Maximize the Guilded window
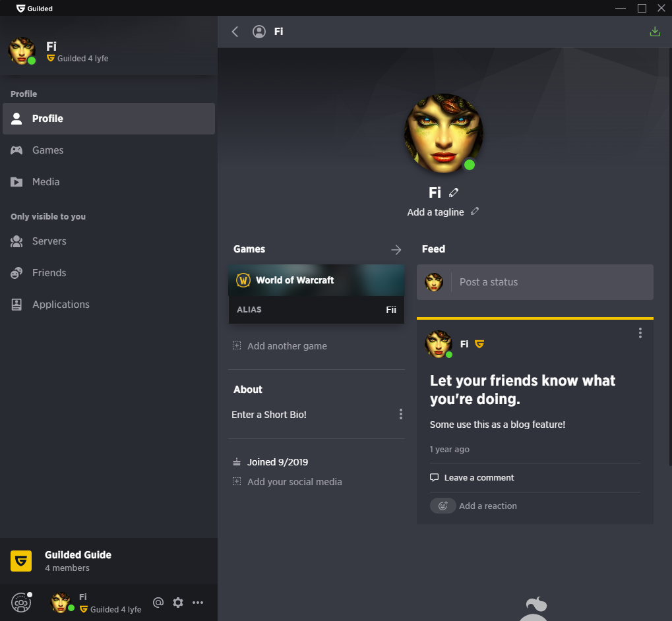This screenshot has height=621, width=672. [x=642, y=8]
